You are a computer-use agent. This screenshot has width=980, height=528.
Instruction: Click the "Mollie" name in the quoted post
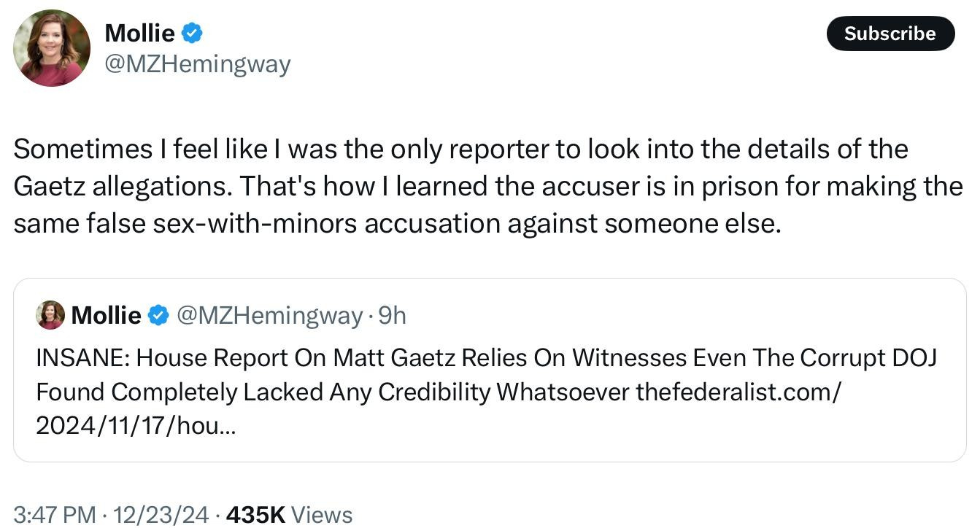point(106,315)
